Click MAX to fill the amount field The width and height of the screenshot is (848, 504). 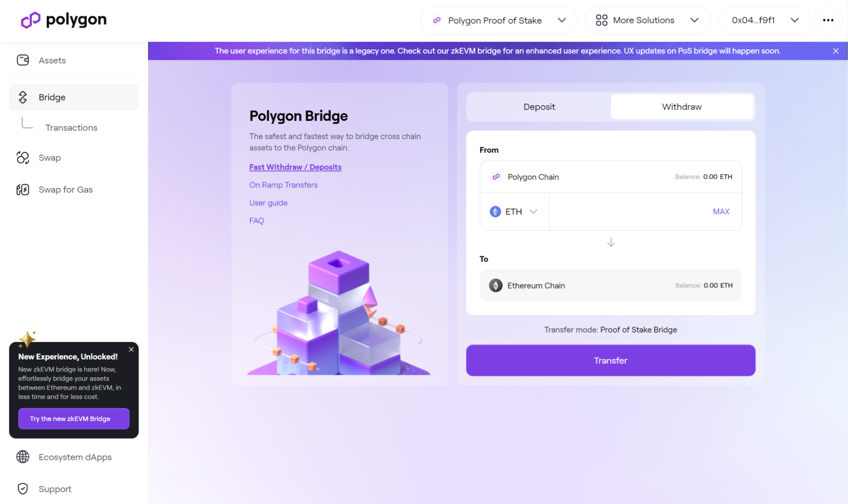coord(721,211)
